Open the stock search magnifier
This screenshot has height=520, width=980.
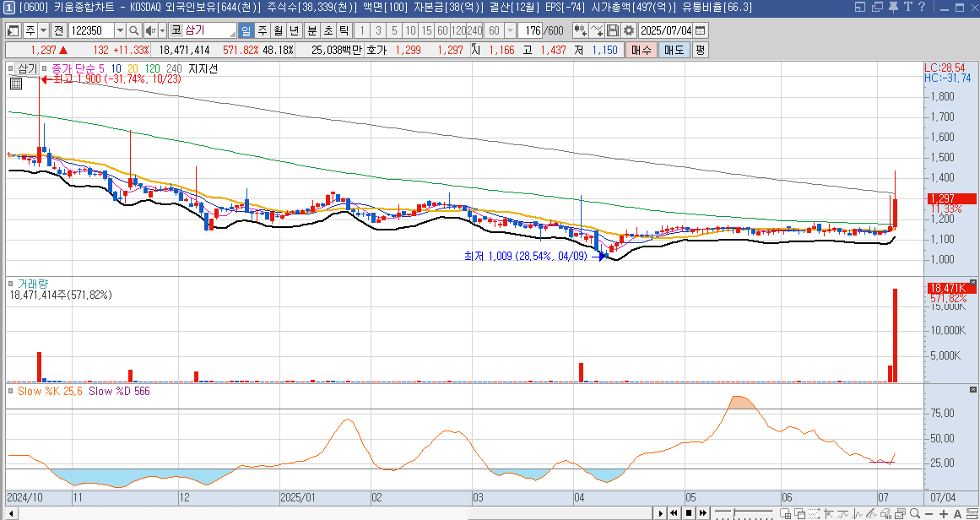[x=133, y=30]
